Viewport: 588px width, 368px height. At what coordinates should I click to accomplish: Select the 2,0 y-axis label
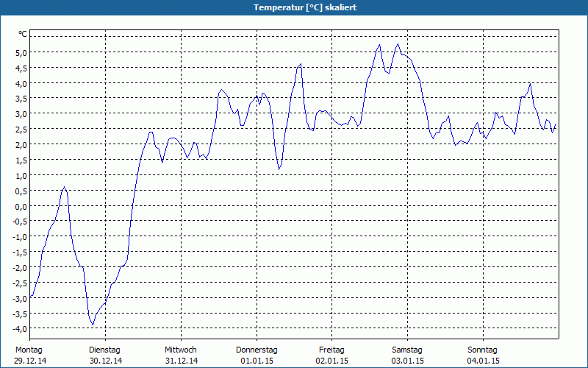click(x=21, y=145)
